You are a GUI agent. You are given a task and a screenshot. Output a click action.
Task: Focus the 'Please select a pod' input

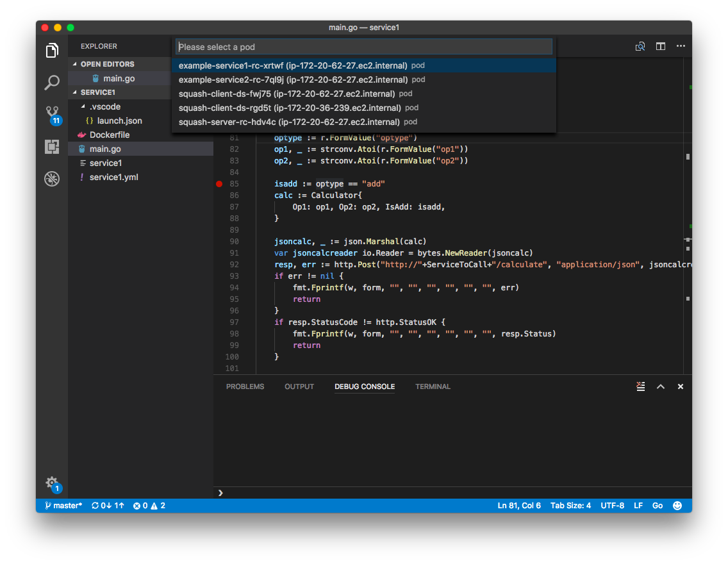pyautogui.click(x=363, y=47)
